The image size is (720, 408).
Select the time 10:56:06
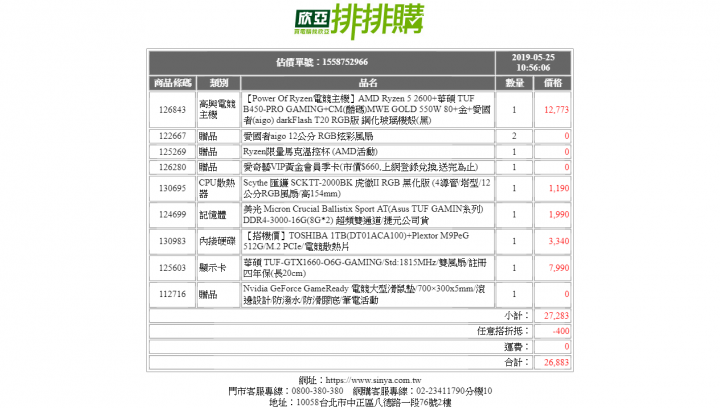[x=533, y=68]
